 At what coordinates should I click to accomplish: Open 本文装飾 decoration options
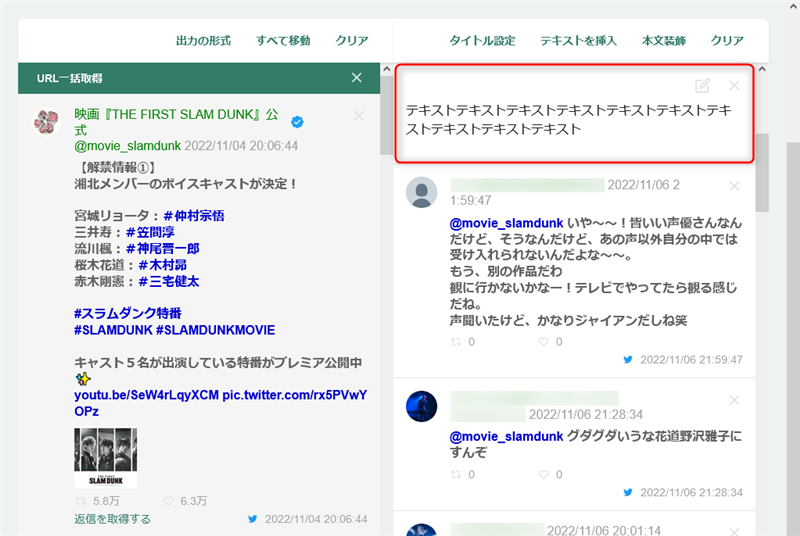pyautogui.click(x=663, y=40)
